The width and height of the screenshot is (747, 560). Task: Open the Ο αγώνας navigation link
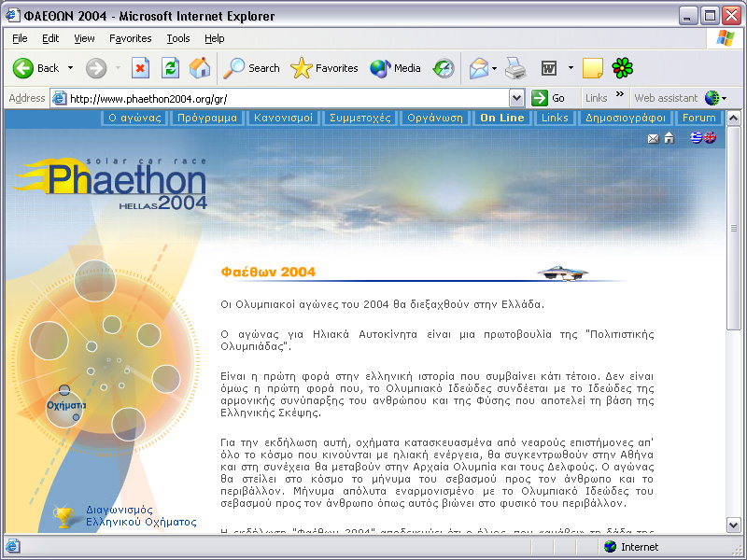pyautogui.click(x=134, y=119)
